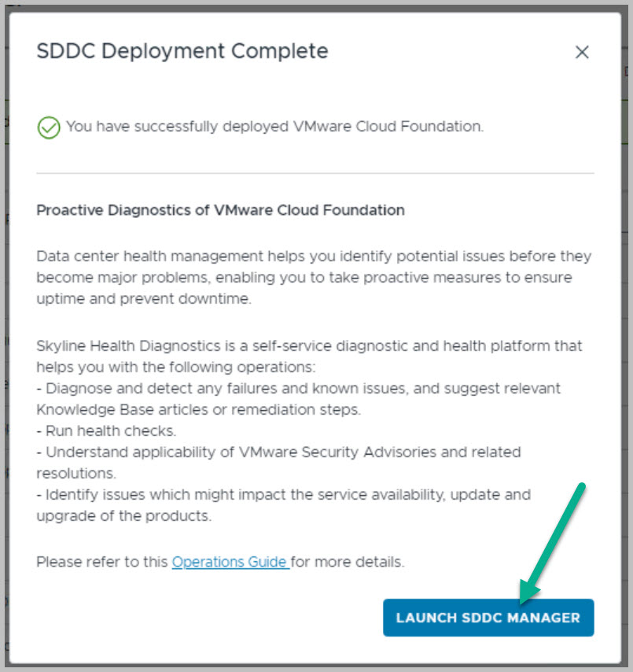Screen dimensions: 633x672
Task: Click the Please refer to this text
Action: pyautogui.click(x=102, y=562)
